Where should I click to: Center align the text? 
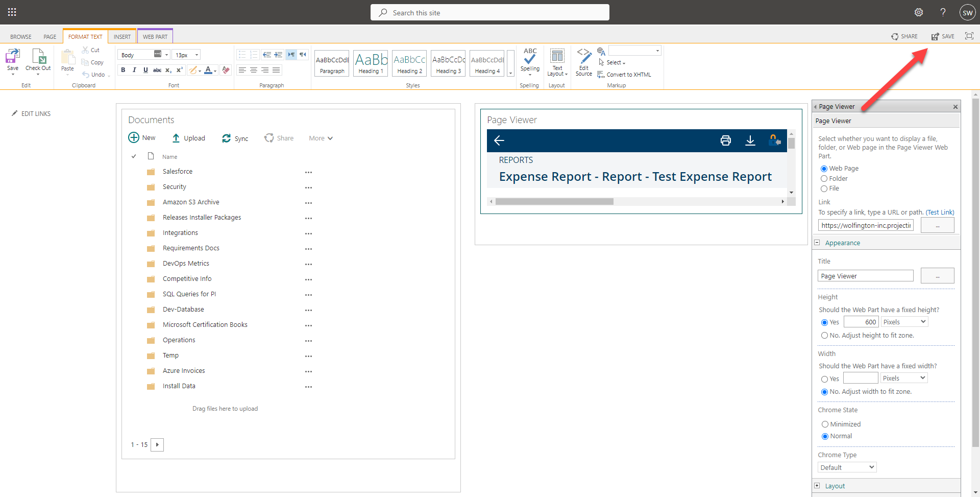[254, 70]
